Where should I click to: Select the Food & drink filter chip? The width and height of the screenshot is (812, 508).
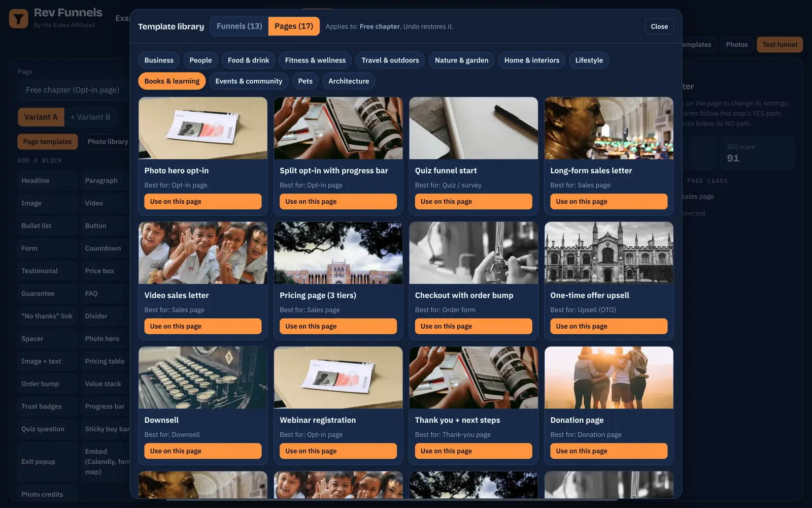click(x=248, y=60)
